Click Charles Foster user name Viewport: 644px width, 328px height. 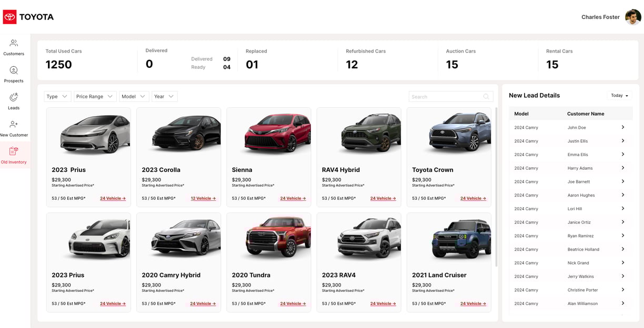click(600, 17)
